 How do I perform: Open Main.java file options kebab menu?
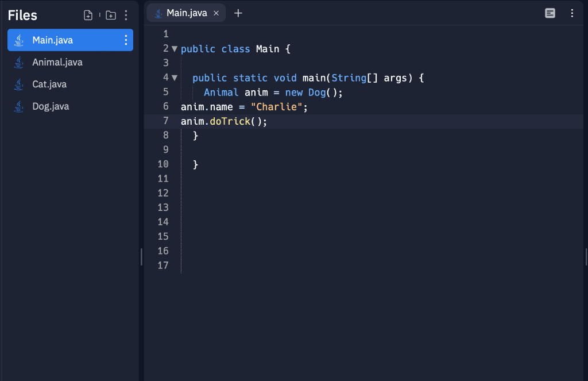click(x=126, y=40)
